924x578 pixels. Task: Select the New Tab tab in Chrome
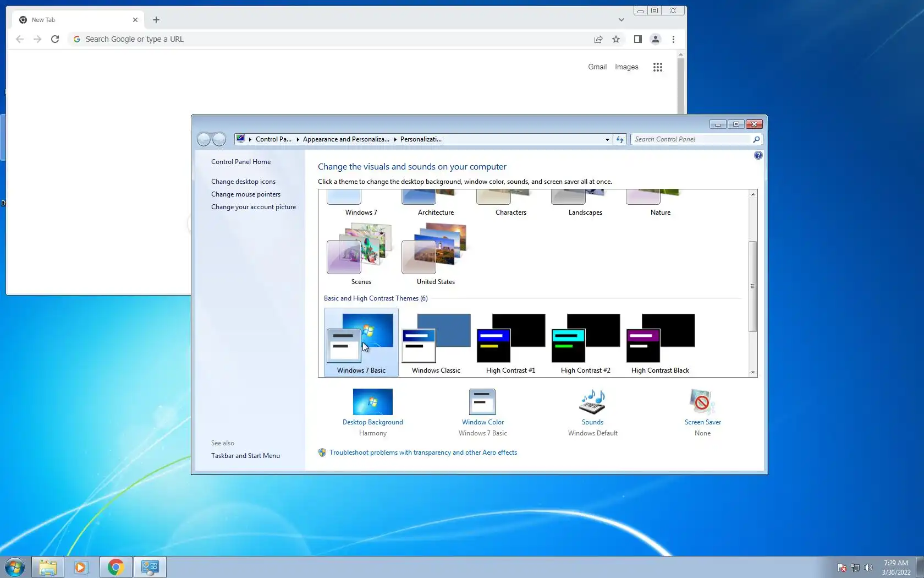coord(78,20)
